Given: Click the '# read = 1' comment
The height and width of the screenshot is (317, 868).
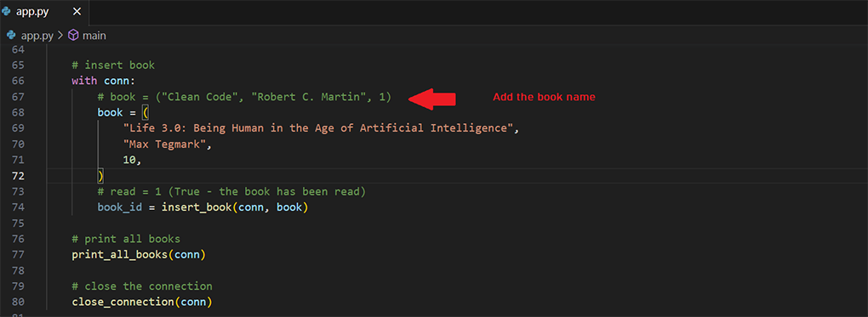Looking at the screenshot, I should pos(231,191).
